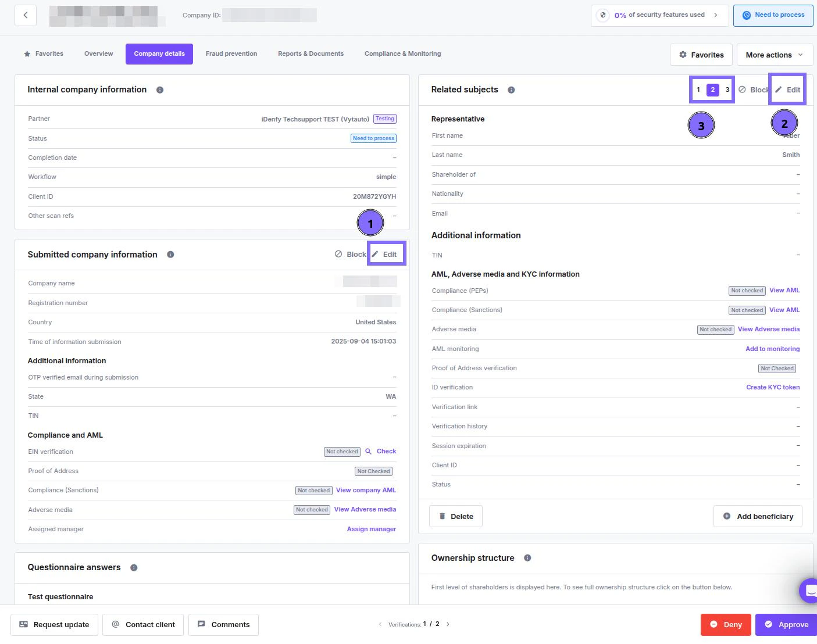Open View Adverse media for representative
817x644 pixels.
pos(769,330)
